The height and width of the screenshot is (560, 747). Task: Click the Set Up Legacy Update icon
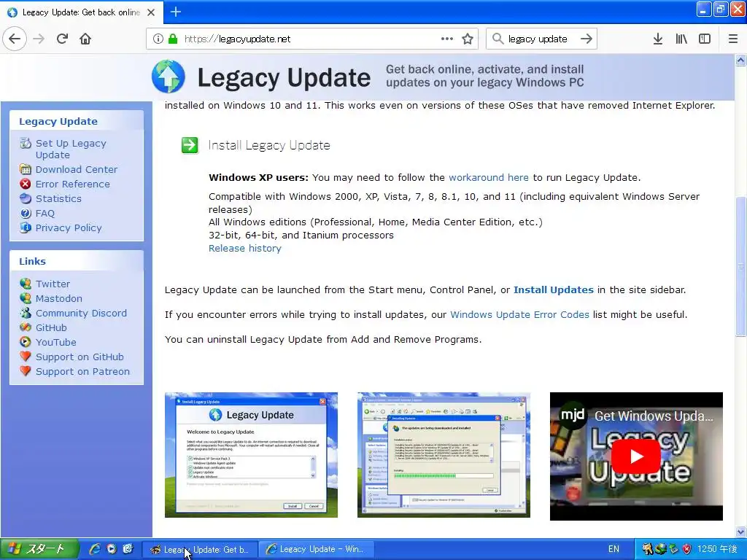tap(26, 143)
